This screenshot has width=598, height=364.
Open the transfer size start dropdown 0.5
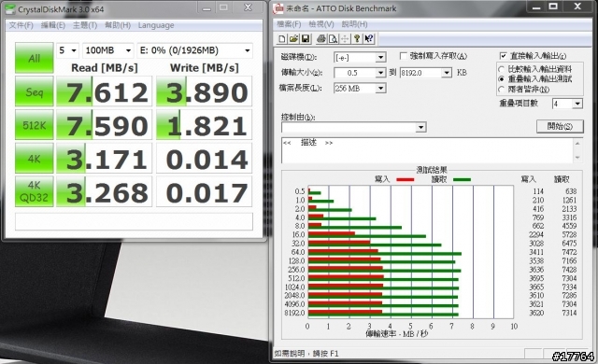pos(380,73)
